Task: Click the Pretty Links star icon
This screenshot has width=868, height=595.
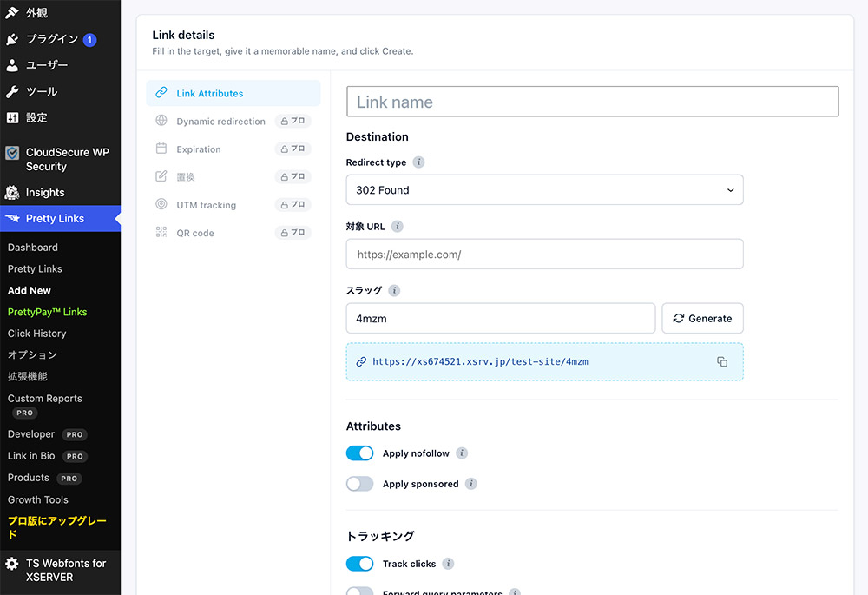Action: 12,218
